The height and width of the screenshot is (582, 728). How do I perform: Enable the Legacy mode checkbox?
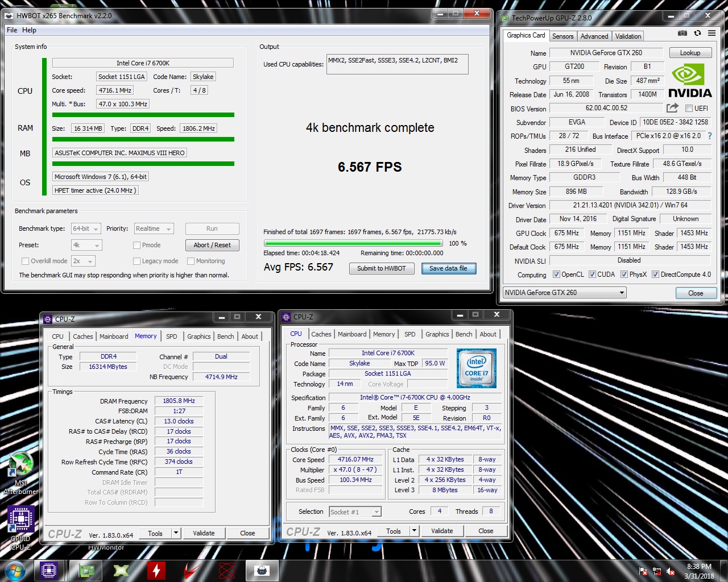136,261
